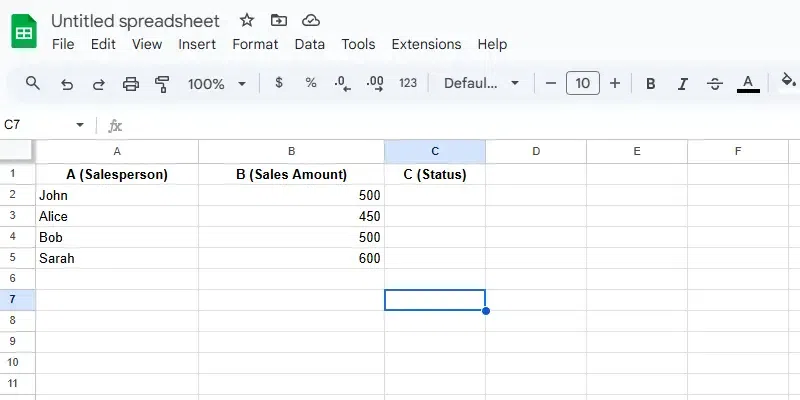Expand the Default font dropdown
The width and height of the screenshot is (800, 400).
click(482, 84)
